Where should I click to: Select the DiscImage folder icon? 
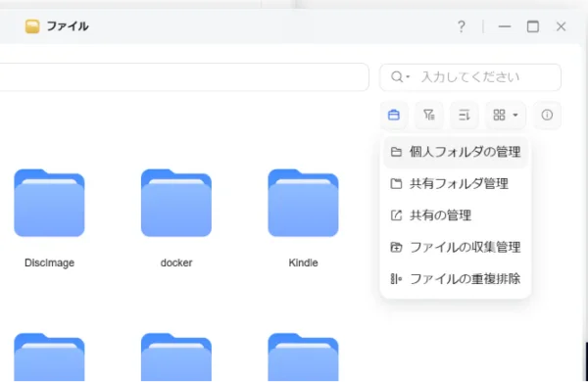[x=49, y=203]
